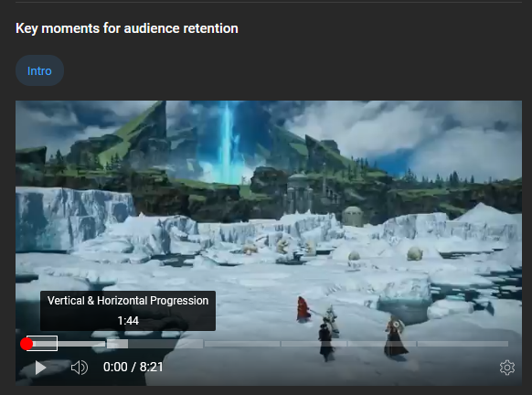The image size is (532, 395).
Task: Select the Intro key moment chip
Action: (39, 70)
